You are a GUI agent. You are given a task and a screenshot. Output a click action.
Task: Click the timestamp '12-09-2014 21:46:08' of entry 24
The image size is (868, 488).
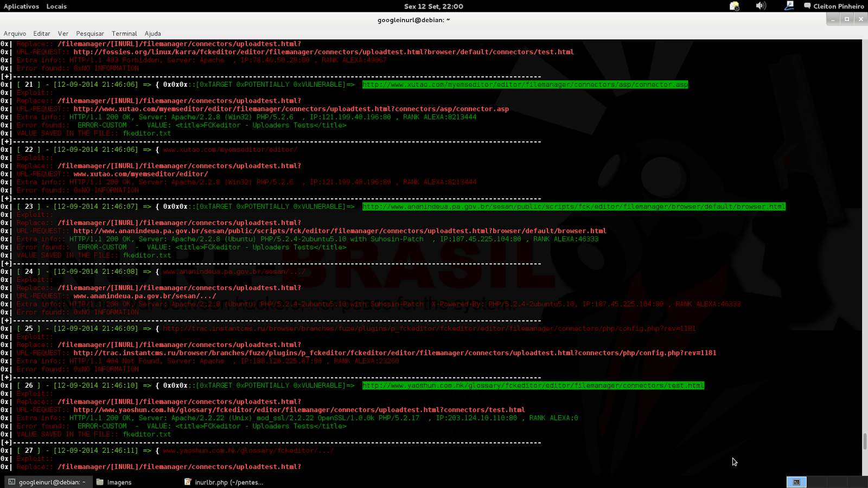[95, 272]
